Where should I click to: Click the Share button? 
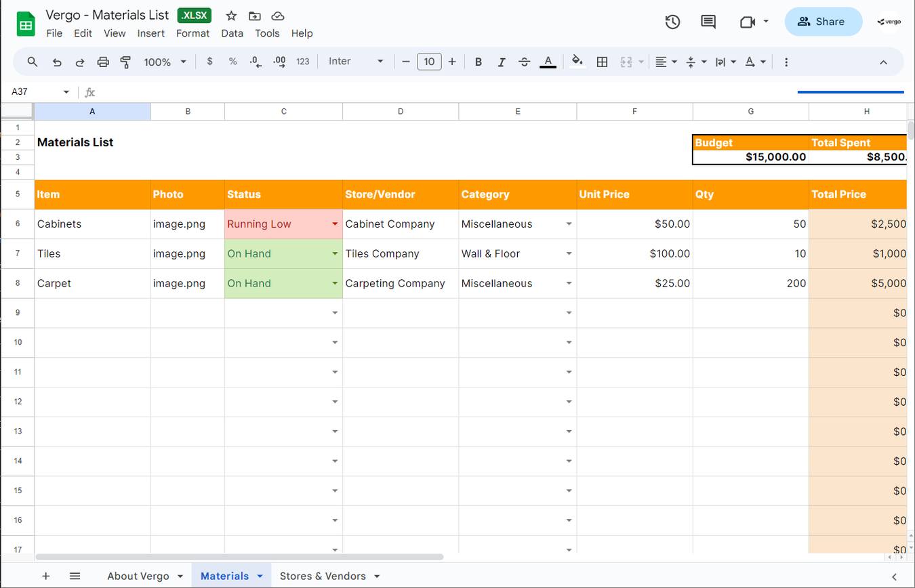823,22
